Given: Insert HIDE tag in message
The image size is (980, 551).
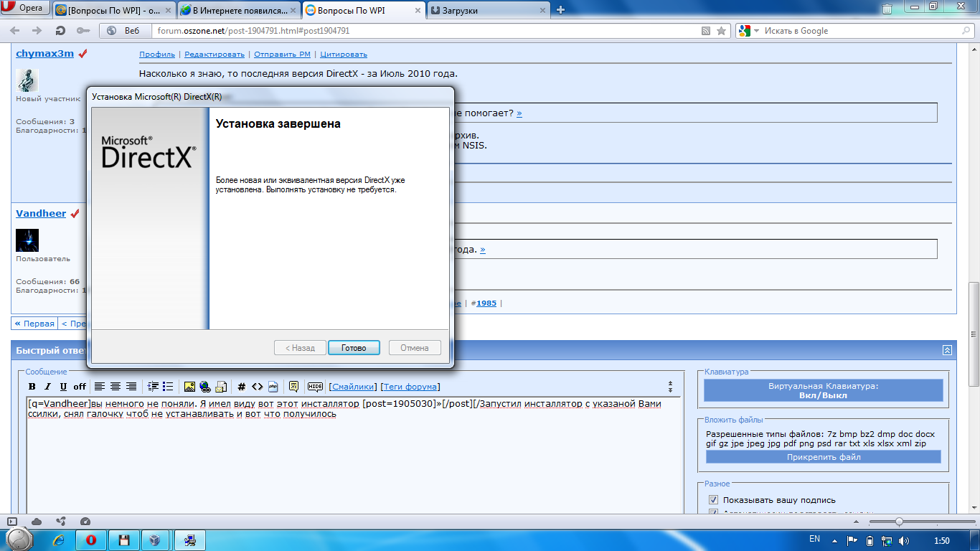Looking at the screenshot, I should [x=316, y=387].
